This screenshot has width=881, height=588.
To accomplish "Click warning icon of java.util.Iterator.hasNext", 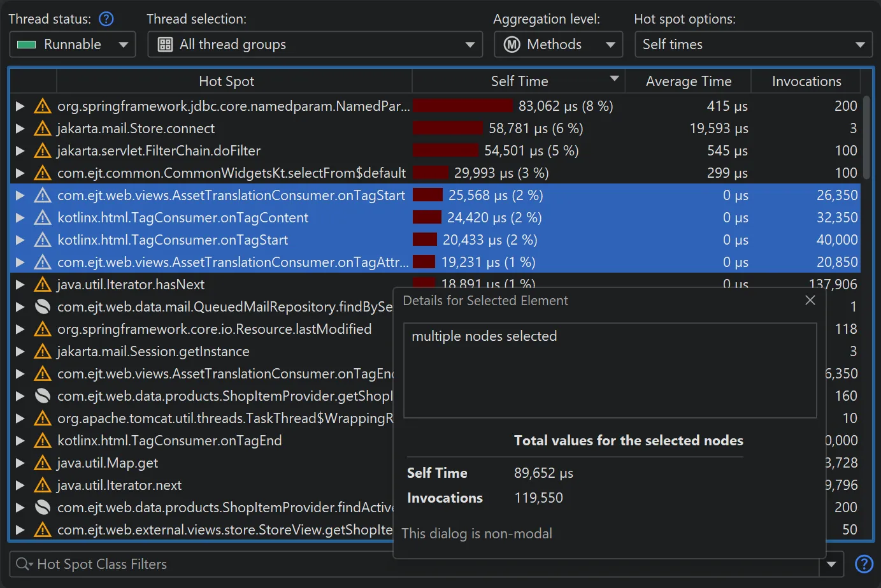I will point(43,284).
